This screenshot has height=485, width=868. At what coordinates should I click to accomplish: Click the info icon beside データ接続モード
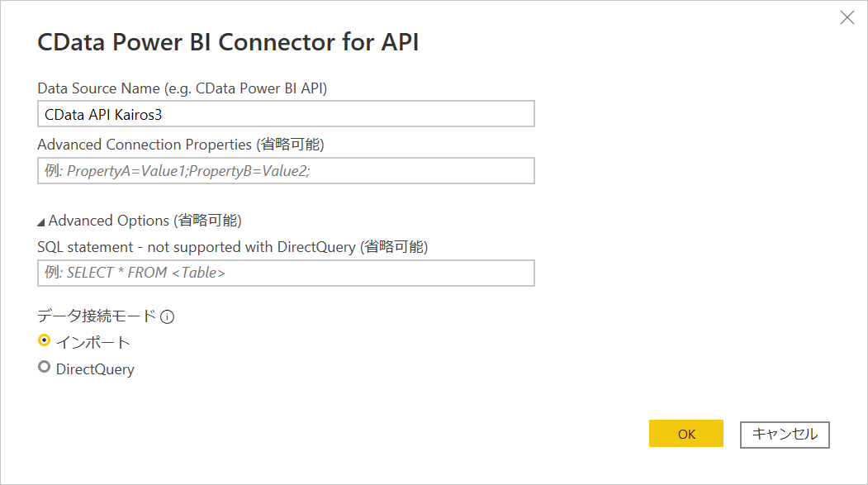[168, 316]
